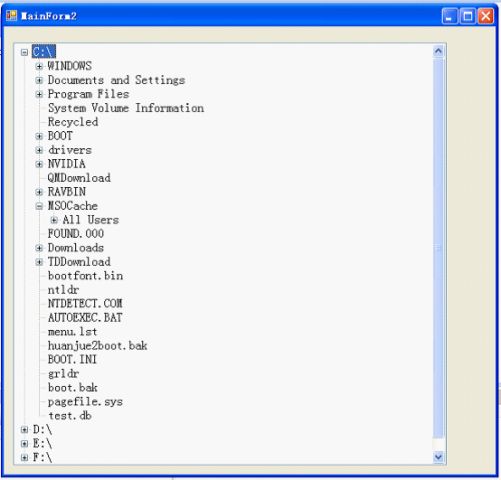Expand the BOOT folder node
The image size is (501, 480).
tap(39, 136)
